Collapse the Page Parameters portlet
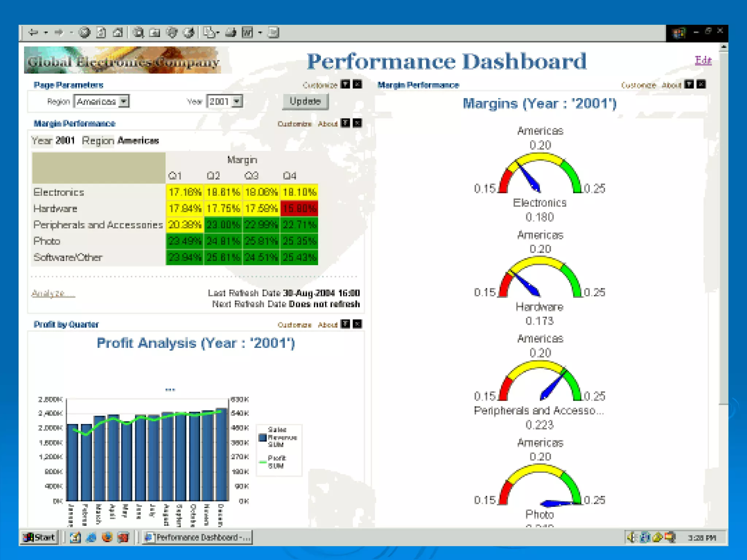747x560 pixels. tap(345, 85)
